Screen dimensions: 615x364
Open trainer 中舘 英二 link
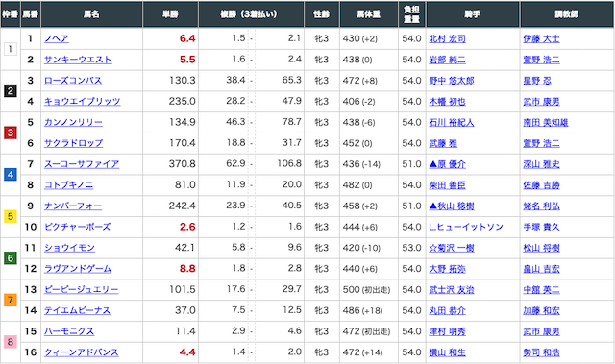tap(541, 289)
